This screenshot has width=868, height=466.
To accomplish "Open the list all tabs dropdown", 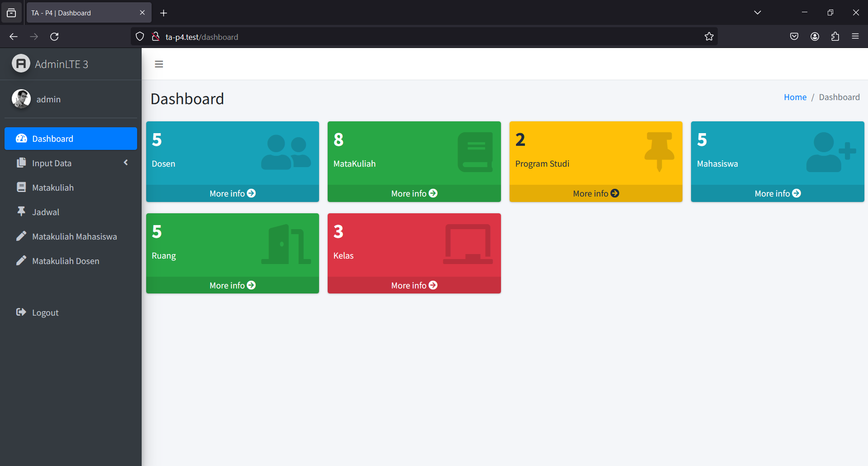I will pos(758,13).
